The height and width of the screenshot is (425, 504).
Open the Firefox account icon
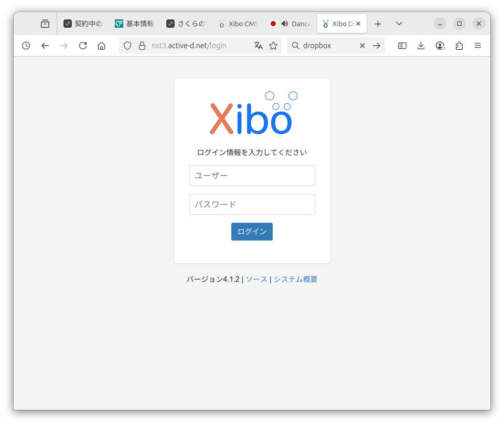[440, 46]
